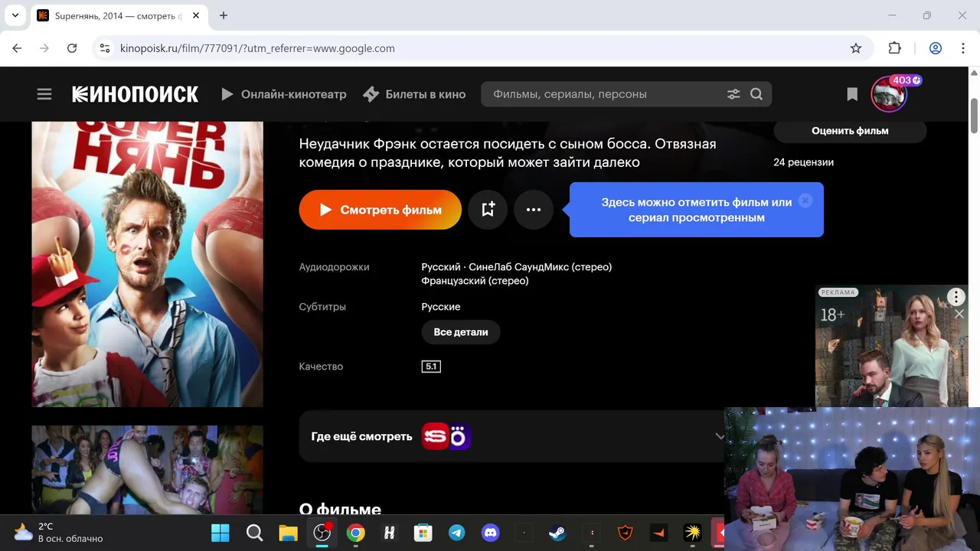Go back in browser
980x551 pixels.
coord(17,48)
